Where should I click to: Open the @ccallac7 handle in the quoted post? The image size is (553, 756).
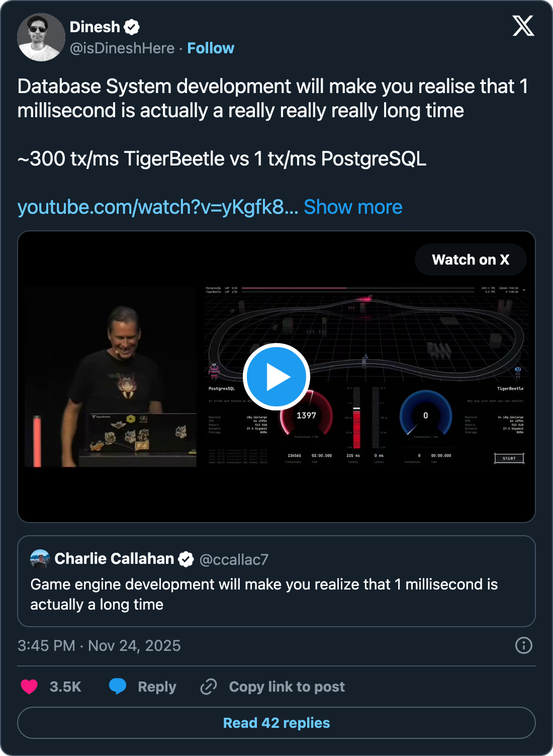pos(234,559)
